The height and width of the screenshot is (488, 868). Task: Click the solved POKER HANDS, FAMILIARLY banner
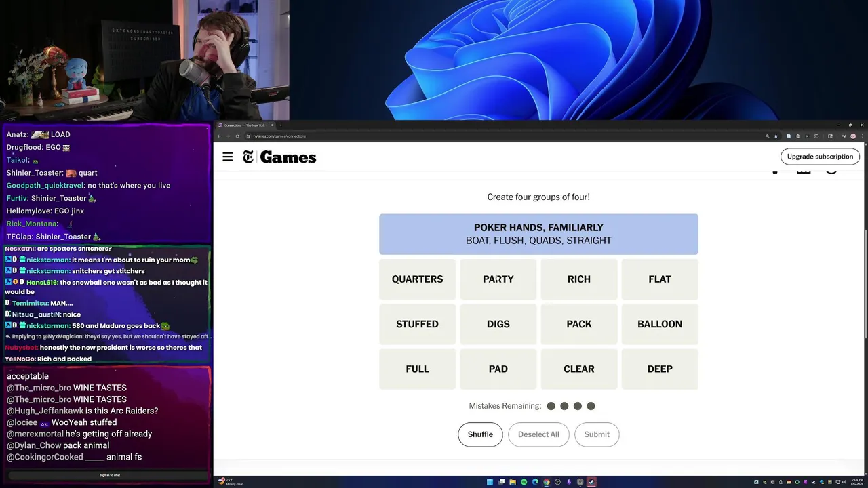[538, 235]
